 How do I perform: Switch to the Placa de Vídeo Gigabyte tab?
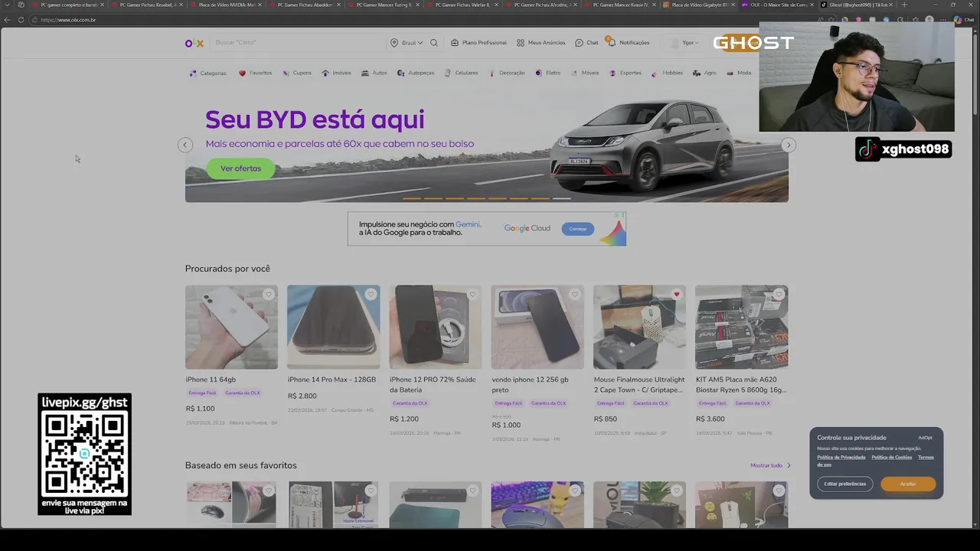(700, 5)
